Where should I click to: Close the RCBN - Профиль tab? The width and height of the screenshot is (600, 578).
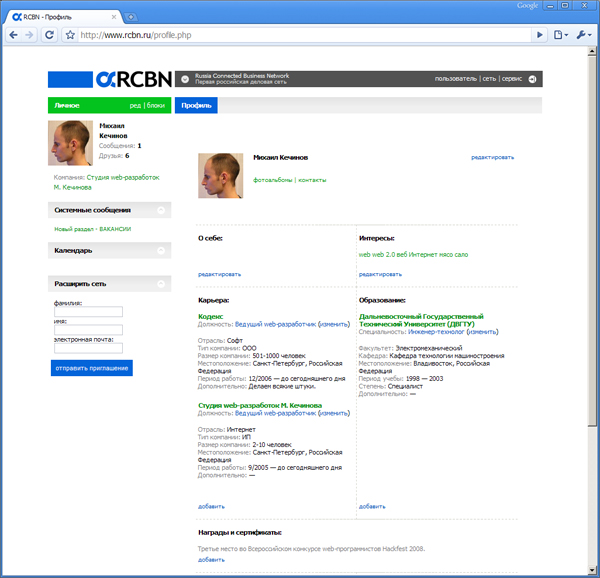(114, 17)
